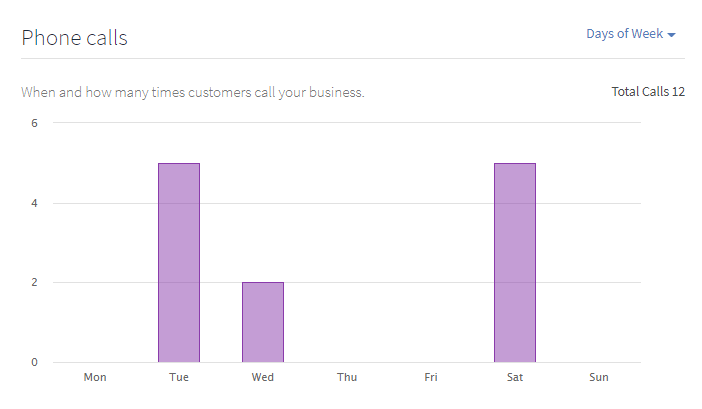Select the Wednesday bar in chart
The width and height of the screenshot is (702, 409).
coord(263,322)
